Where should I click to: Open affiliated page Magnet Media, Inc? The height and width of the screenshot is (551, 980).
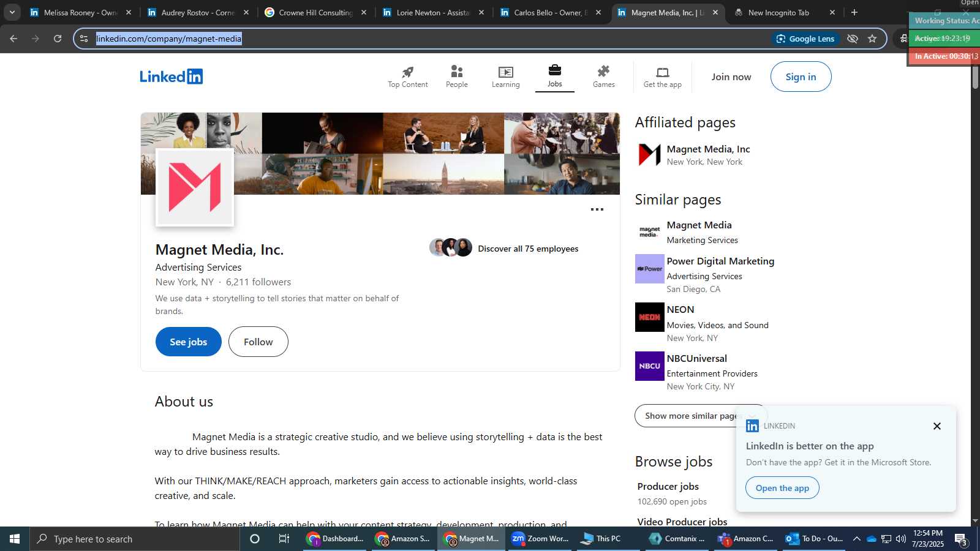click(707, 149)
